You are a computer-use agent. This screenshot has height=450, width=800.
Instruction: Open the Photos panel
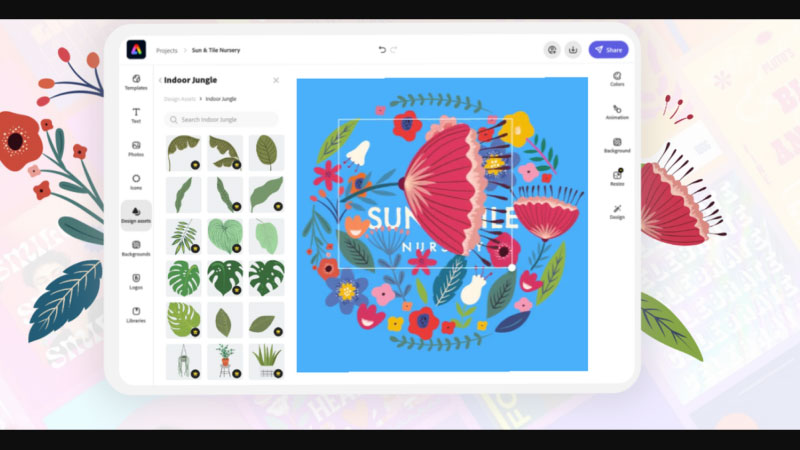(x=136, y=149)
